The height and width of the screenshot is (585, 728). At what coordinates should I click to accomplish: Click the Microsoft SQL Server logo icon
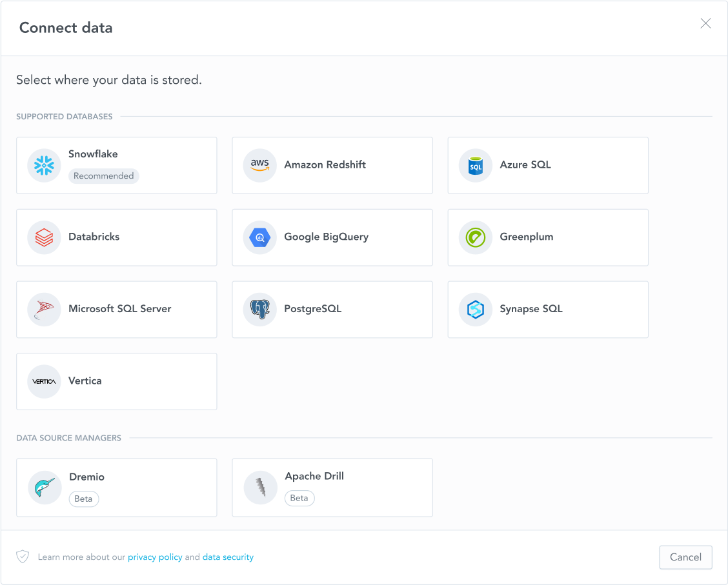[x=44, y=309]
